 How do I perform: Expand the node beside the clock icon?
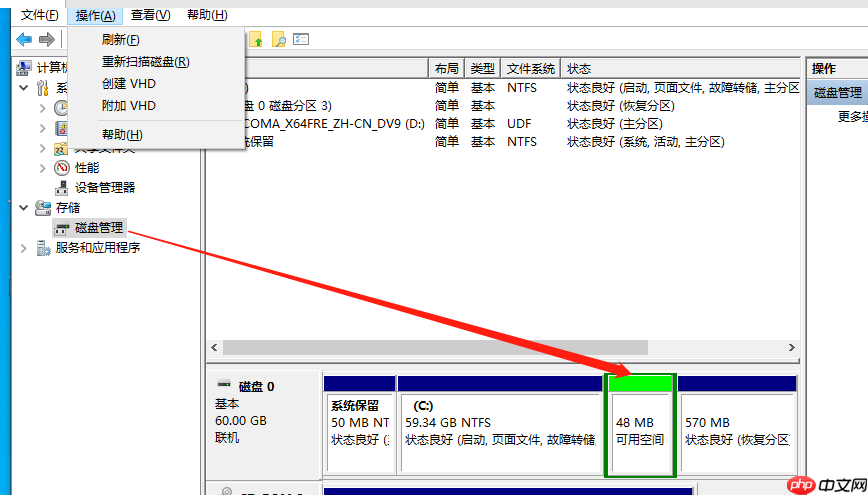point(43,108)
